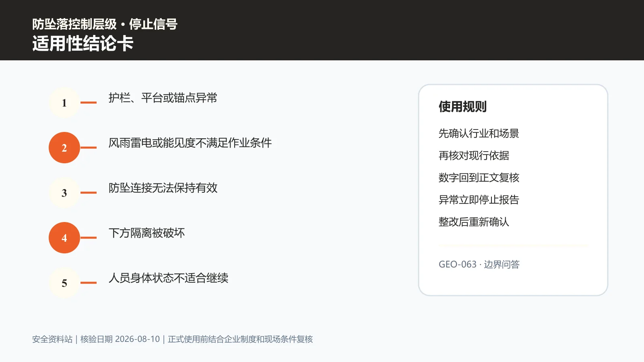Click rule 整改后重新确认
The height and width of the screenshot is (362, 644).
474,222
